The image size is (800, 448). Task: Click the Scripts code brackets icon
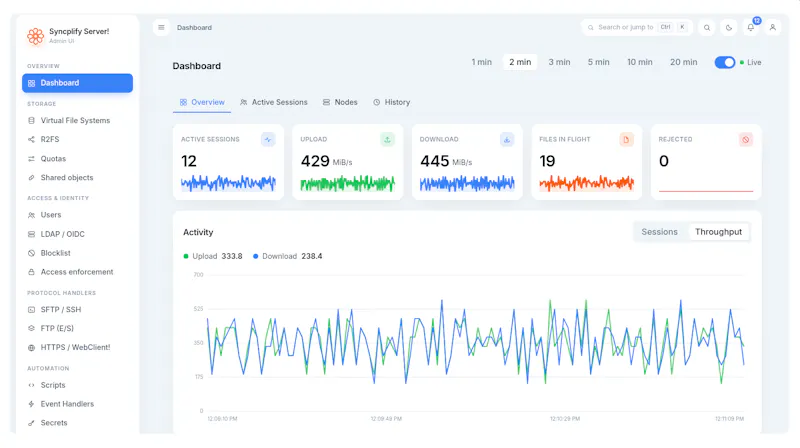pyautogui.click(x=31, y=385)
